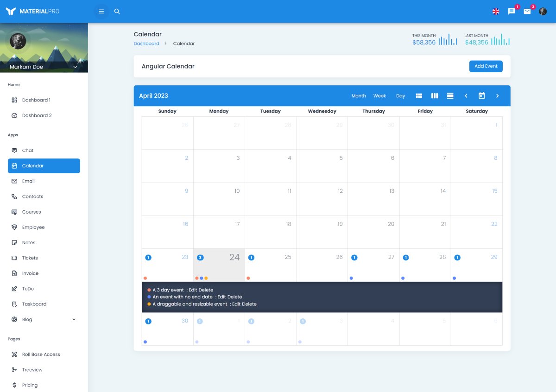The width and height of the screenshot is (556, 392).
Task: Expand the Markarn Doe profile dropdown
Action: 75,67
